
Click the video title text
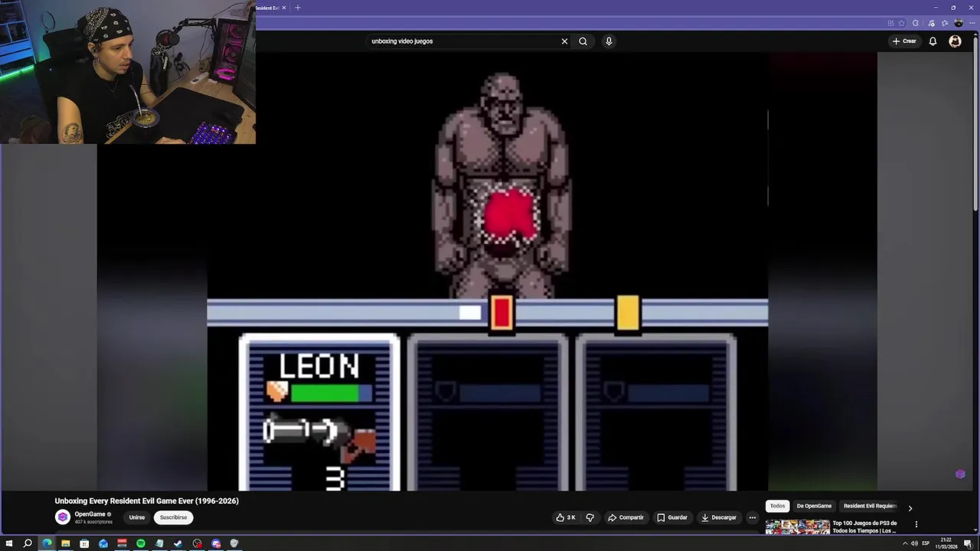(147, 501)
